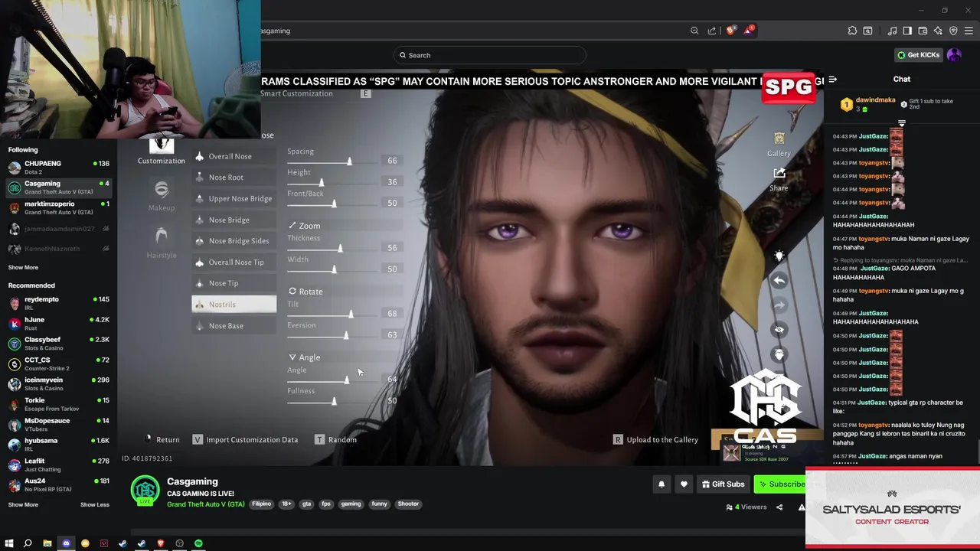Select the Nostrils category
Screen dimensions: 980x551
[x=234, y=305]
